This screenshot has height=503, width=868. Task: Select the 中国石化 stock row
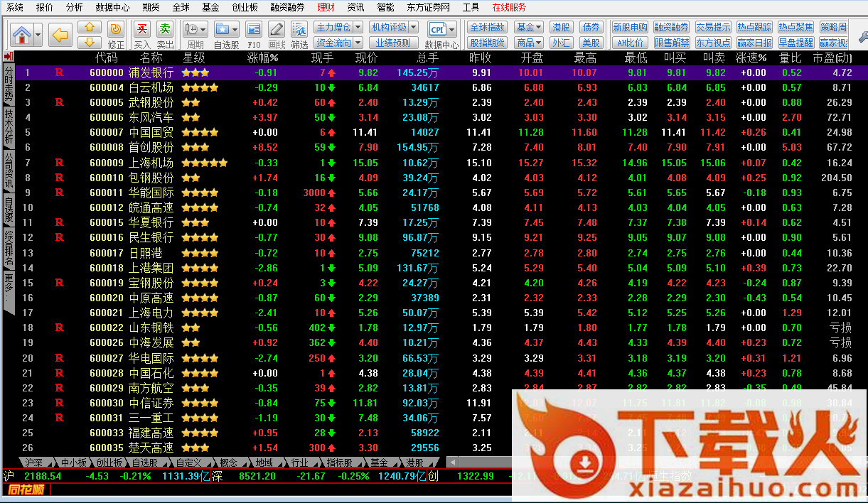coord(434,373)
